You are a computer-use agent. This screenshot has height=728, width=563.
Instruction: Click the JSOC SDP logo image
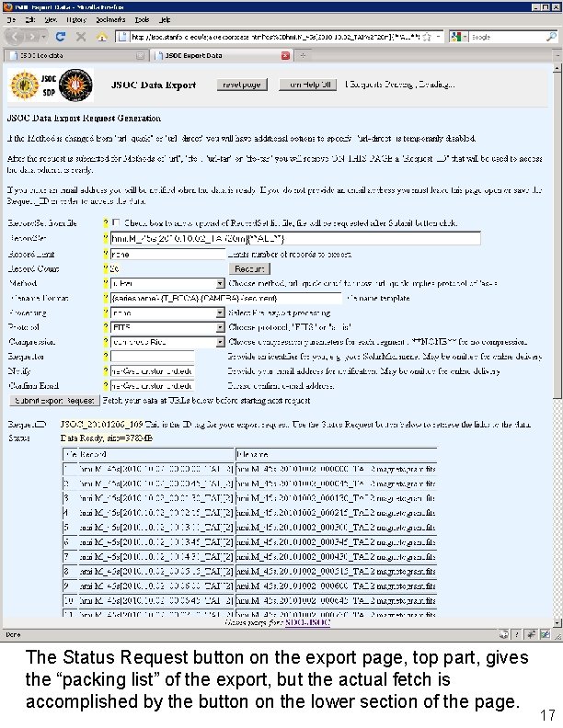(51, 85)
